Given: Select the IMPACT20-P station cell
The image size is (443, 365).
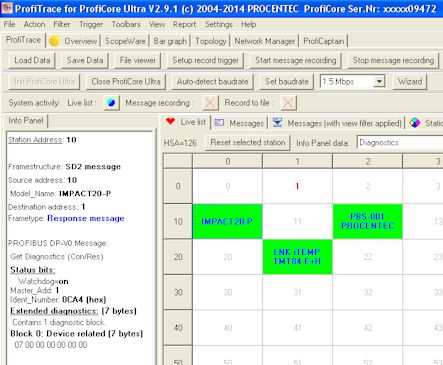Looking at the screenshot, I should [227, 221].
